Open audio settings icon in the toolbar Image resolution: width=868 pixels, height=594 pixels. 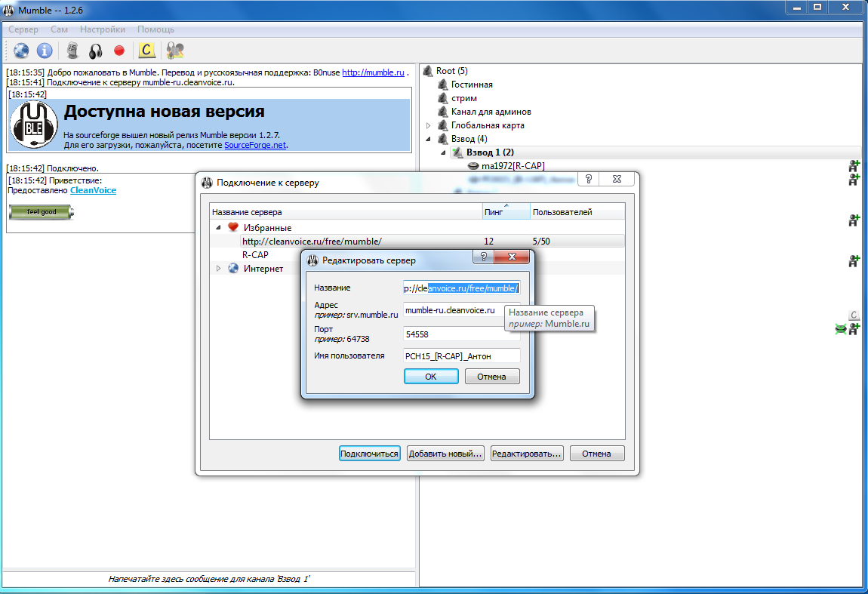pos(175,51)
